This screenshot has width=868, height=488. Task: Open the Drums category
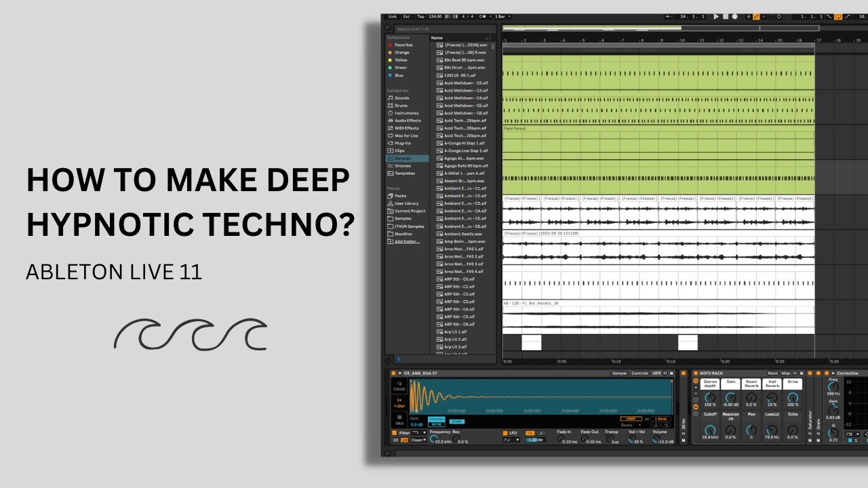[x=401, y=106]
